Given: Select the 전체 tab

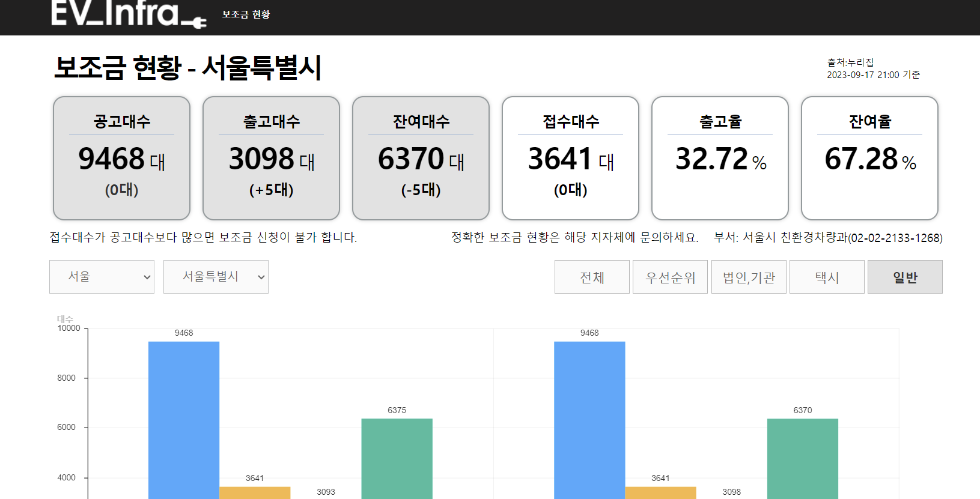Looking at the screenshot, I should pyautogui.click(x=592, y=277).
